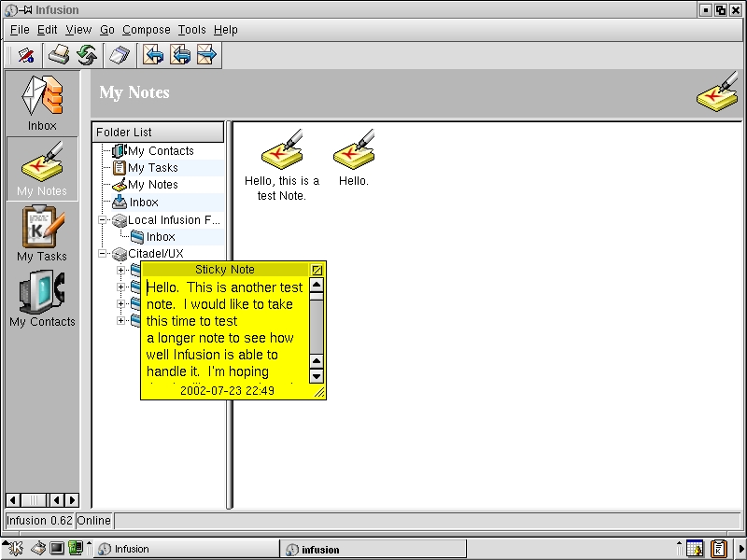Click inside the Sticky Note text area
The image size is (747, 560).
[226, 329]
